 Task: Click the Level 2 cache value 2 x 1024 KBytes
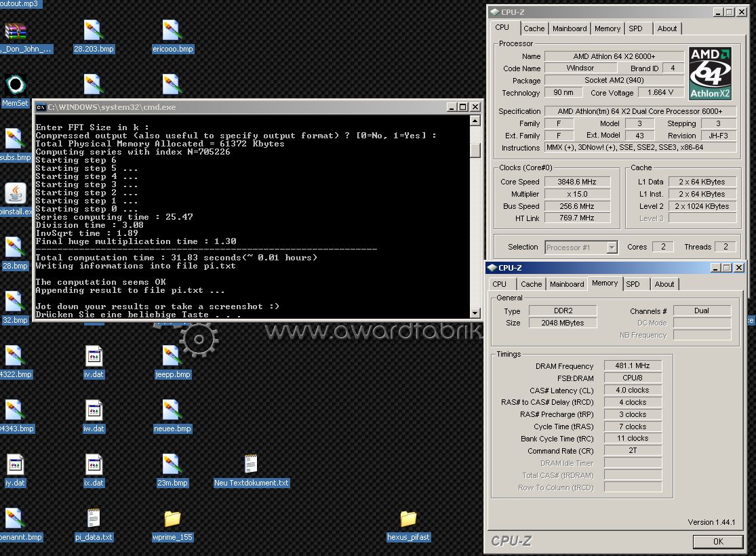tap(702, 206)
